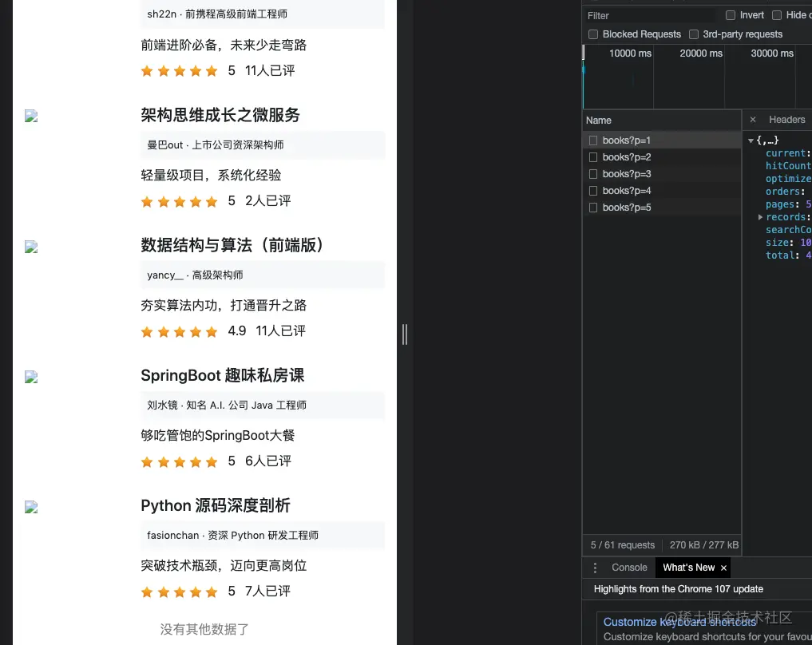Click description 突破技术瓶颈，迈向更高岗位
Image resolution: width=812 pixels, height=645 pixels.
pos(224,565)
